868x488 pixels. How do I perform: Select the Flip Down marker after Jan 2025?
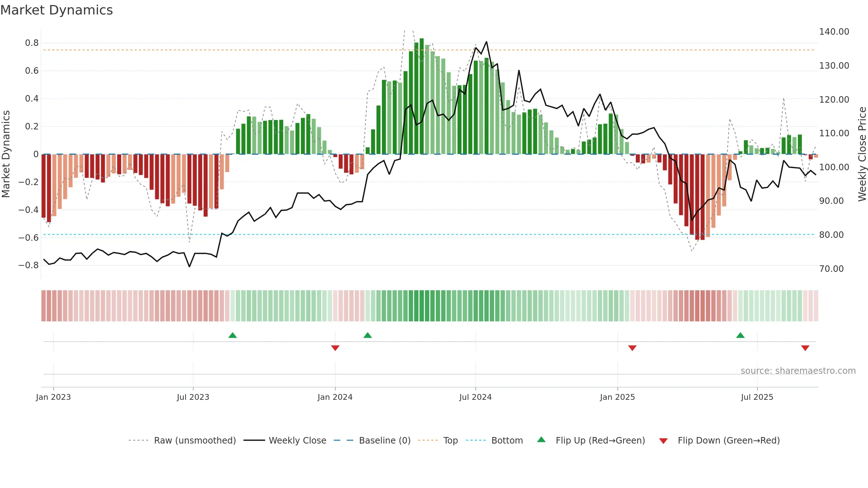point(632,348)
